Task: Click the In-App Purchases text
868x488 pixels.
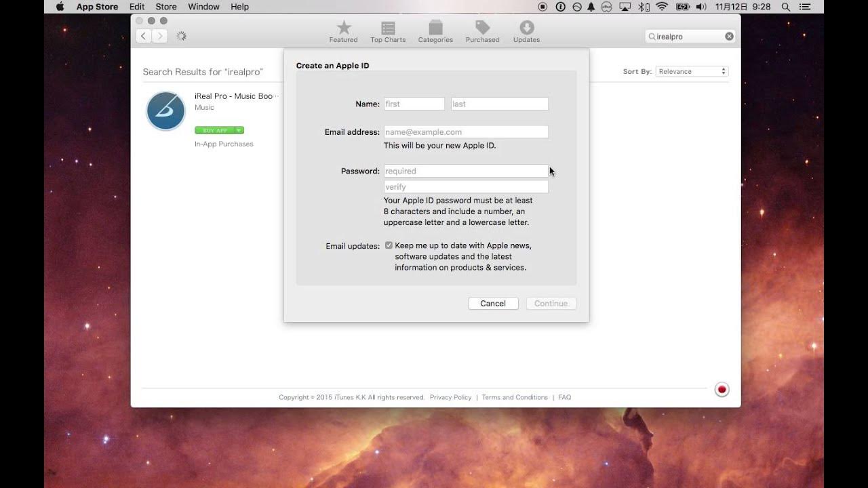Action: 224,144
